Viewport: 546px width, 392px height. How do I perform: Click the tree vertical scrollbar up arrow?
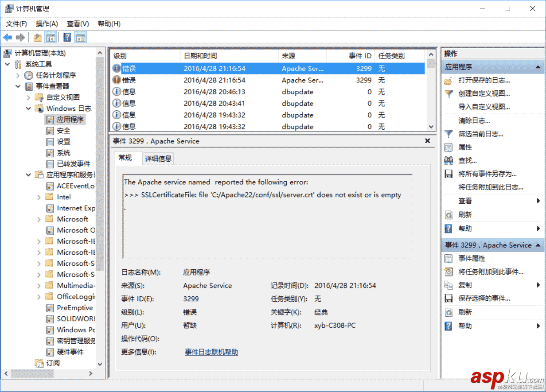(100, 53)
